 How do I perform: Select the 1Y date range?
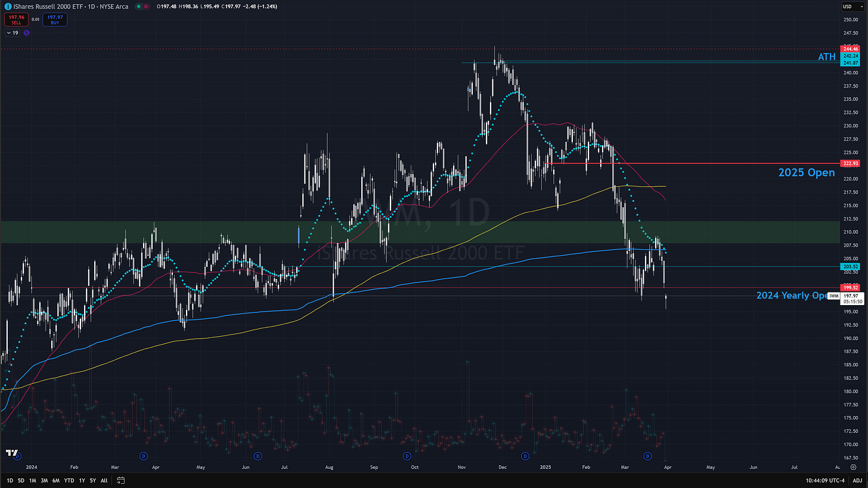(x=82, y=480)
